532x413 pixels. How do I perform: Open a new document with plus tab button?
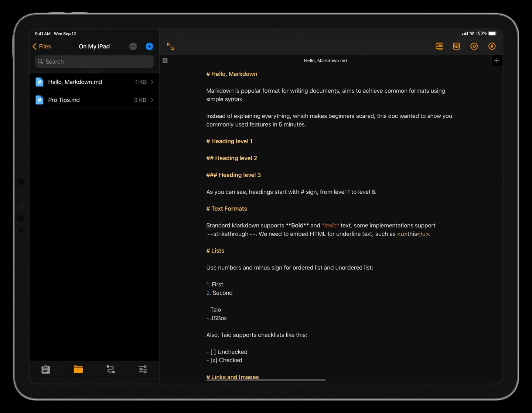[497, 60]
